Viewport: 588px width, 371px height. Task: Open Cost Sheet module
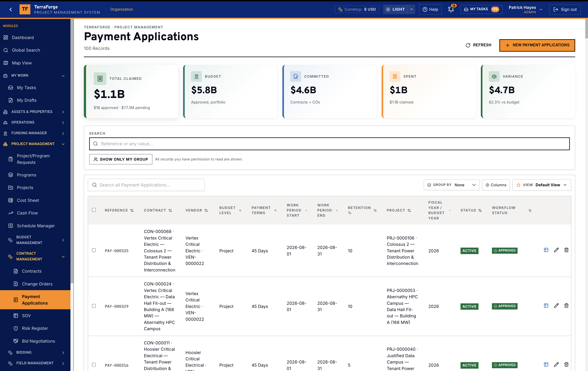pos(35,200)
